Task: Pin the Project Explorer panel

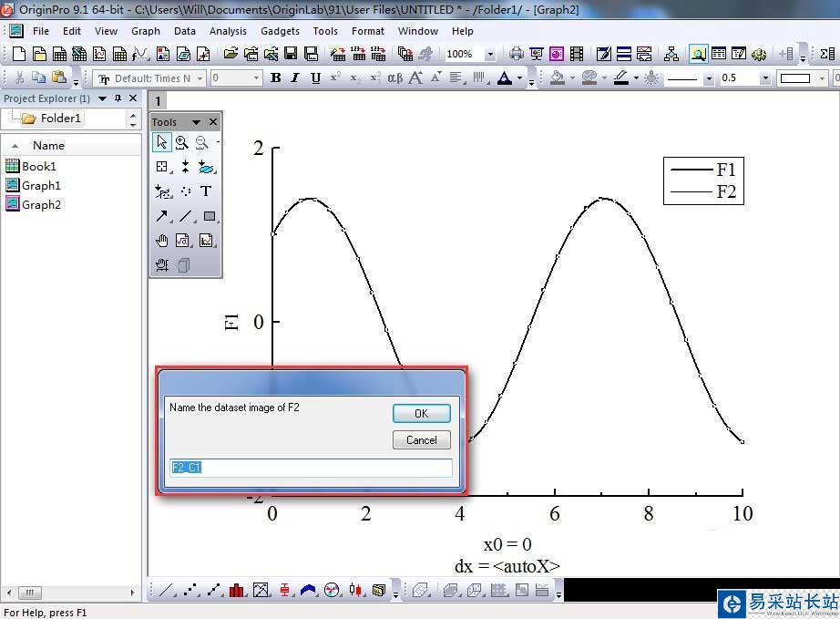Action: 118,98
